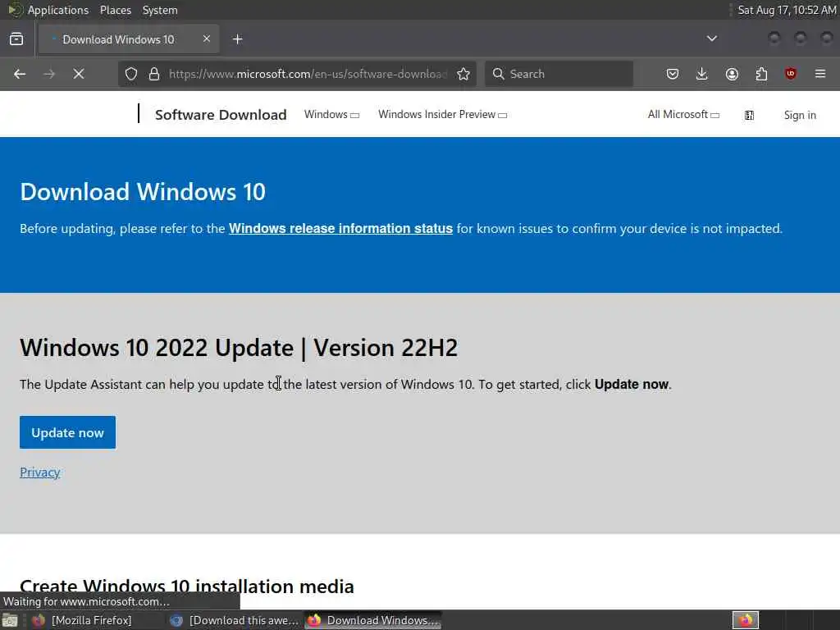Select the Download Windows 10 browser tab

pyautogui.click(x=129, y=39)
